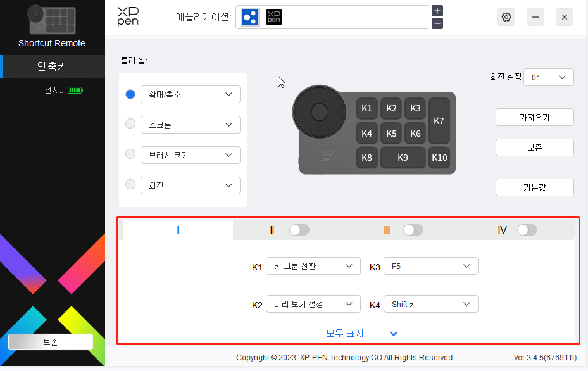This screenshot has width=588, height=371.
Task: Open K1 키 그룹 전환 dropdown
Action: [313, 267]
